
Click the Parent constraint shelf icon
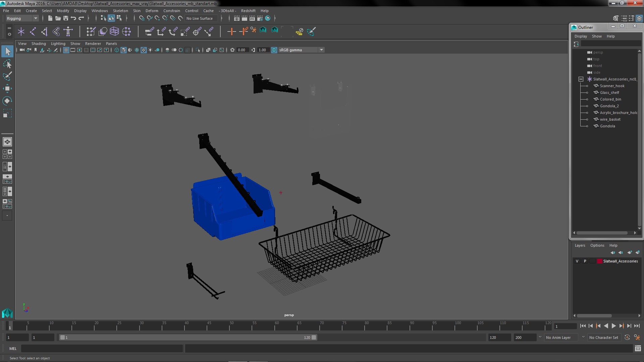[x=149, y=32]
